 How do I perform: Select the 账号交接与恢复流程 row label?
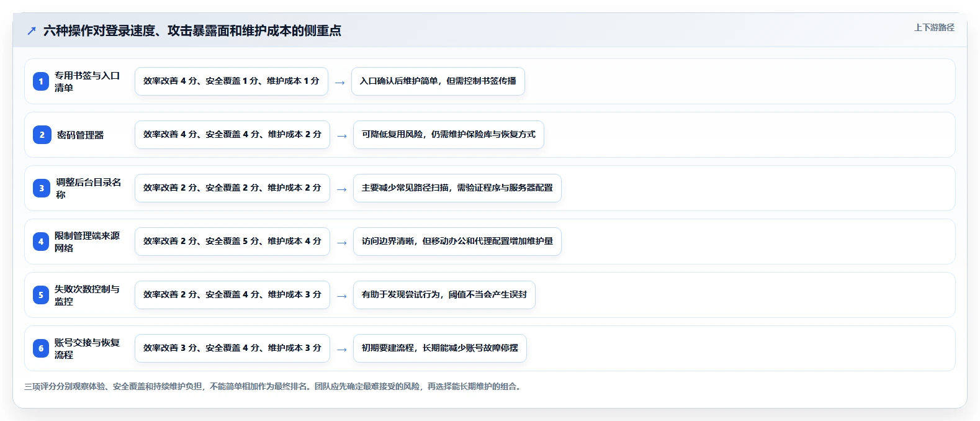click(x=87, y=348)
